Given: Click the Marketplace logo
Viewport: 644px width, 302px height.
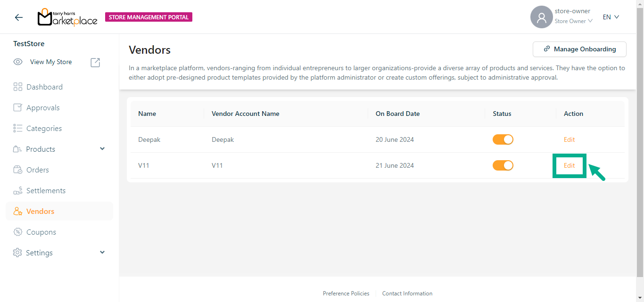Looking at the screenshot, I should coord(67,17).
